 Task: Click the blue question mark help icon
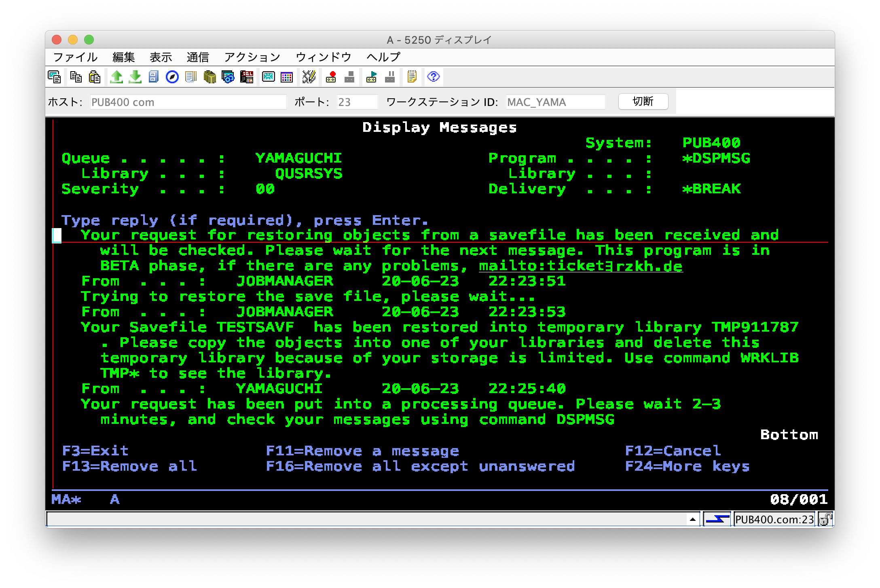point(433,77)
